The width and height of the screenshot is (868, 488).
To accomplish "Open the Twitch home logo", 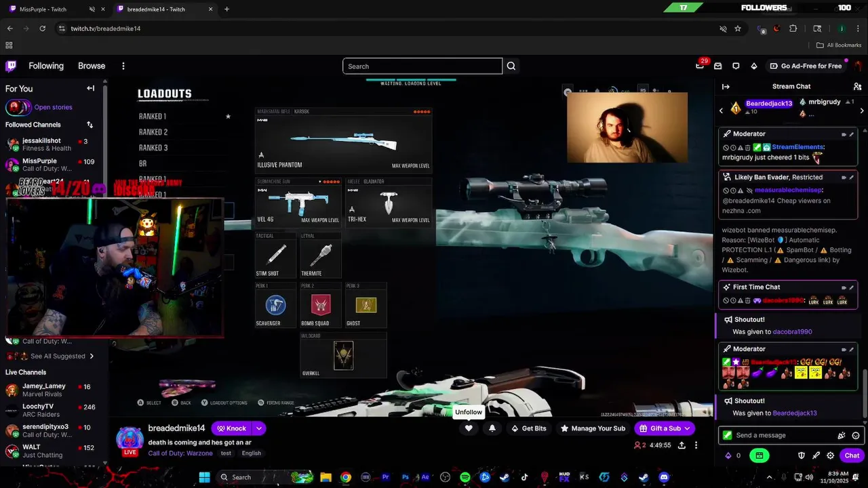I will 11,66.
